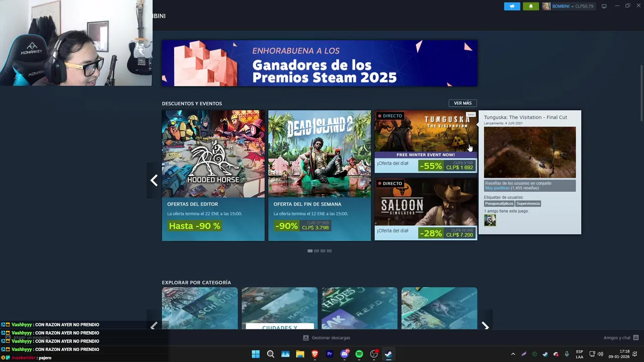
Task: Open Spotify from the taskbar
Action: (x=359, y=354)
